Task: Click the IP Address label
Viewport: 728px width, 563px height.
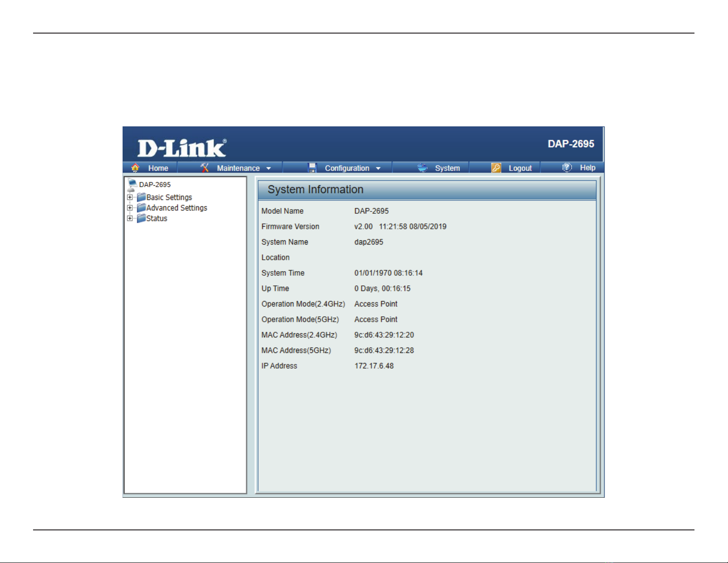Action: click(279, 366)
